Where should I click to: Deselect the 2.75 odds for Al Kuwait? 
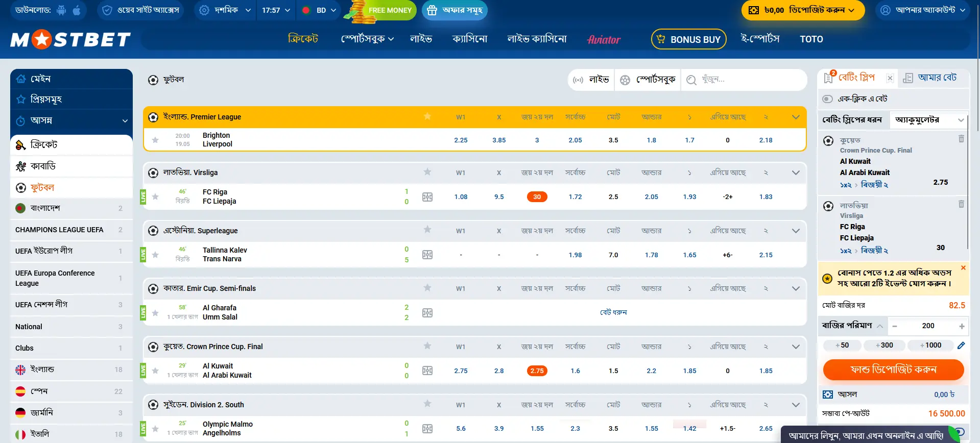click(537, 371)
